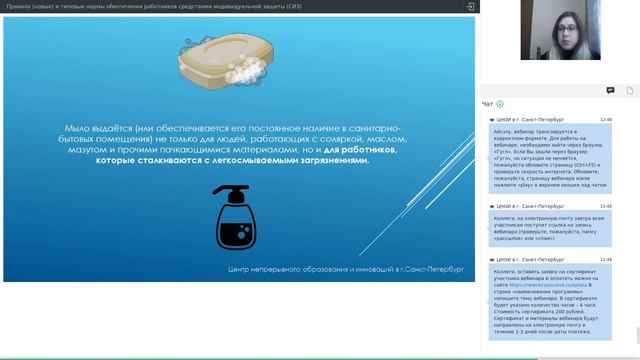Screen dimensions: 640x360
Task: Click the 12:49 timestamp above the certificate message
Action: point(606,260)
